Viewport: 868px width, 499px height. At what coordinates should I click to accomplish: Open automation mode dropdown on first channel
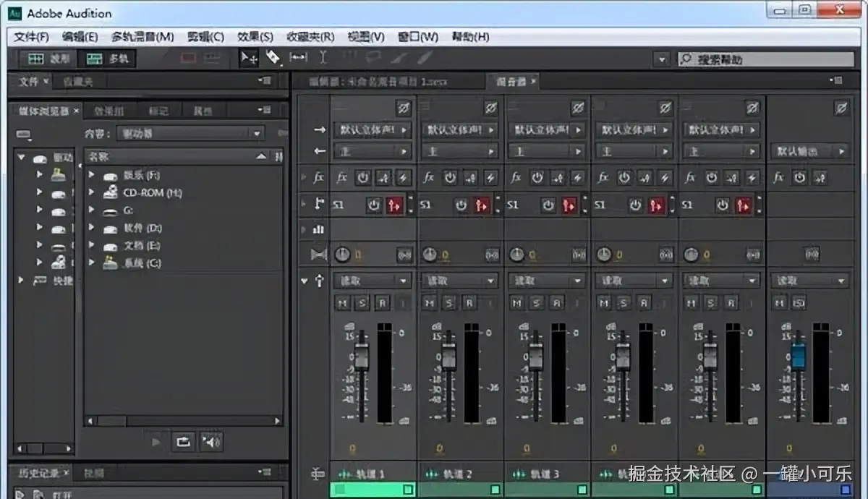(x=372, y=281)
